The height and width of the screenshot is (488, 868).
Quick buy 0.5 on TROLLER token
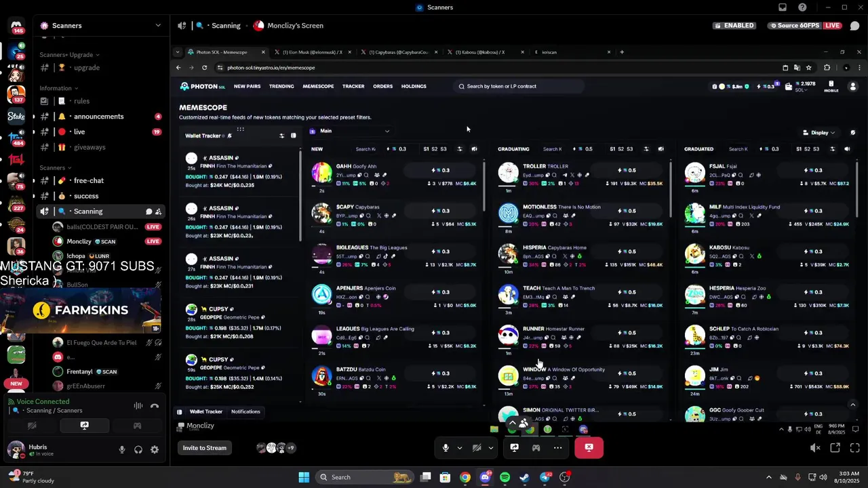coord(627,170)
